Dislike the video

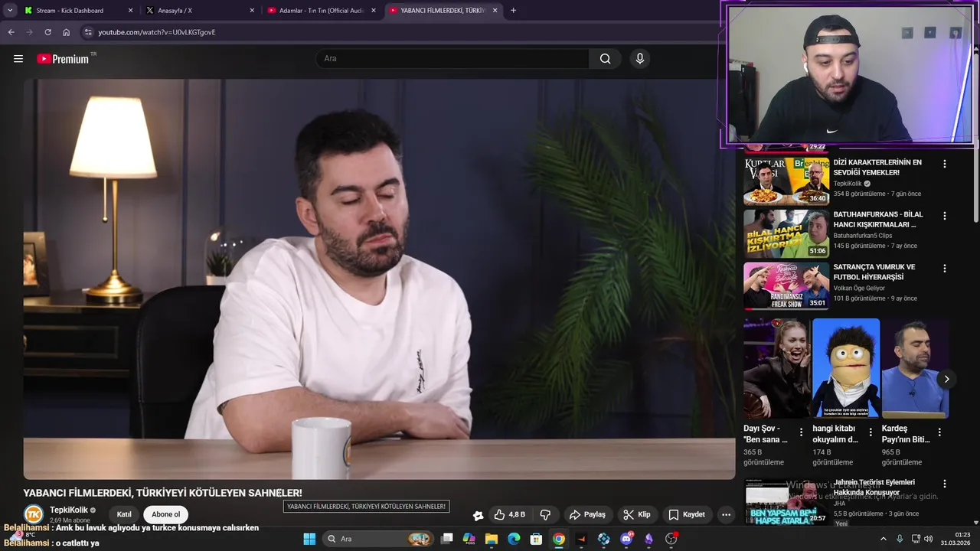(x=545, y=515)
